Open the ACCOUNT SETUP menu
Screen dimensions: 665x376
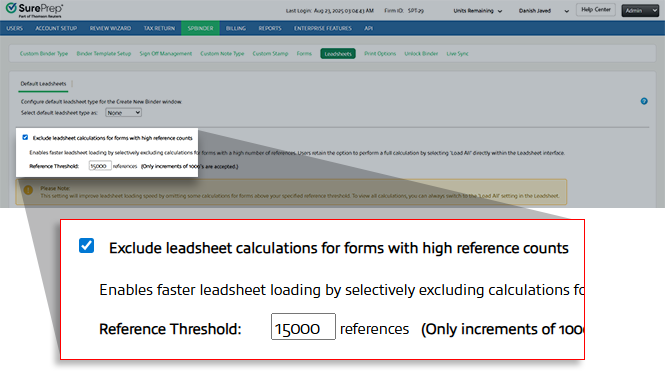point(56,28)
